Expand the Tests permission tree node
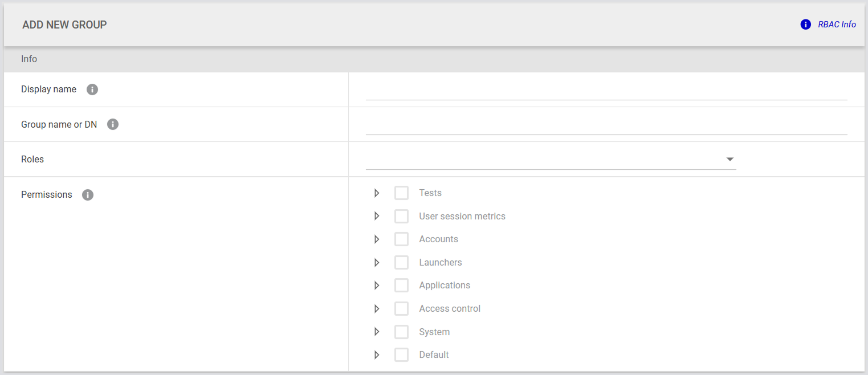This screenshot has height=375, width=868. 377,193
